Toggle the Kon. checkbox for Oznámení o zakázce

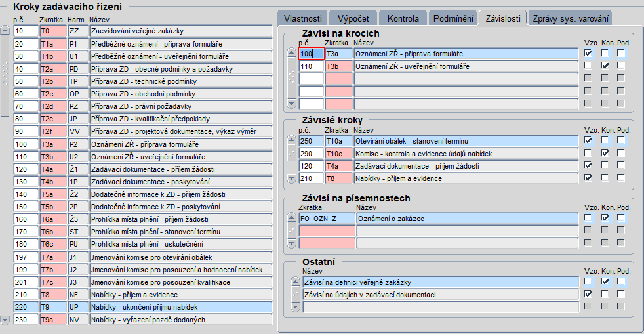point(605,218)
